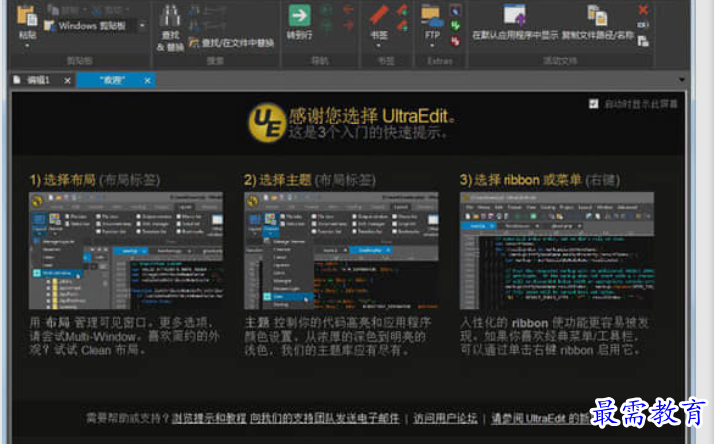The height and width of the screenshot is (444, 714).
Task: Click the ribbon 或菜单 screenshot thumbnail
Action: 557,251
